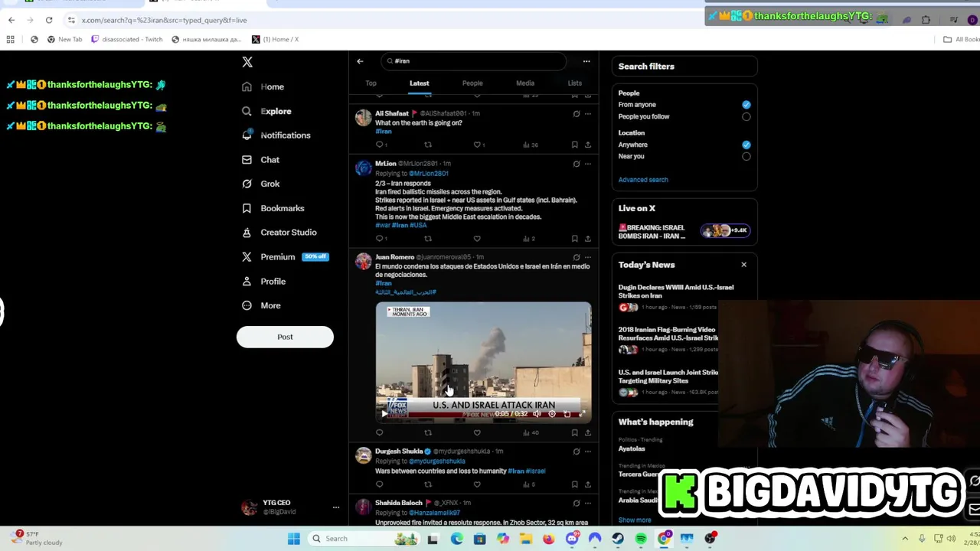Click the Windows Start button
The image size is (980, 551).
coord(293,539)
